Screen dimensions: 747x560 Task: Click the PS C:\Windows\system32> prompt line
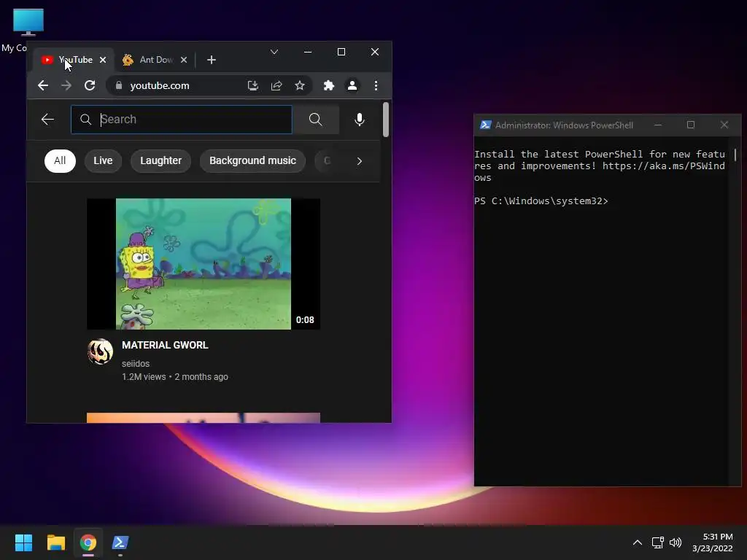click(541, 201)
